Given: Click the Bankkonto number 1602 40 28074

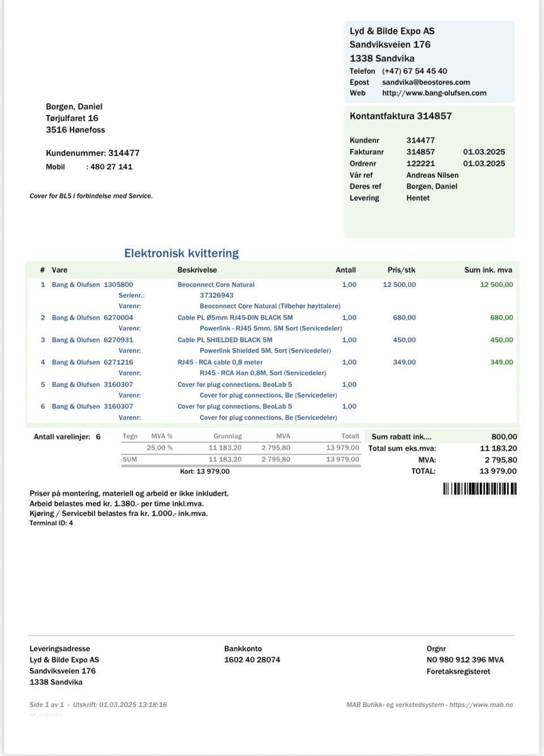Looking at the screenshot, I should pyautogui.click(x=252, y=660).
